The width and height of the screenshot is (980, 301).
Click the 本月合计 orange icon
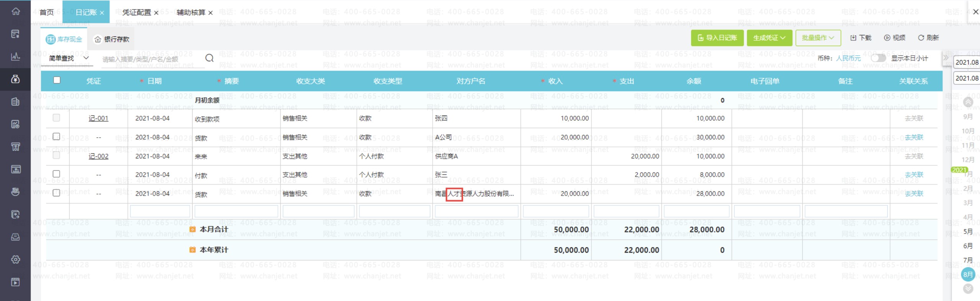click(x=193, y=229)
